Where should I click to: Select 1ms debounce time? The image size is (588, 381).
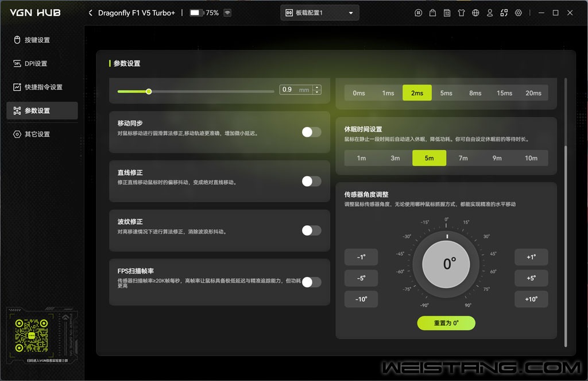[x=388, y=93]
